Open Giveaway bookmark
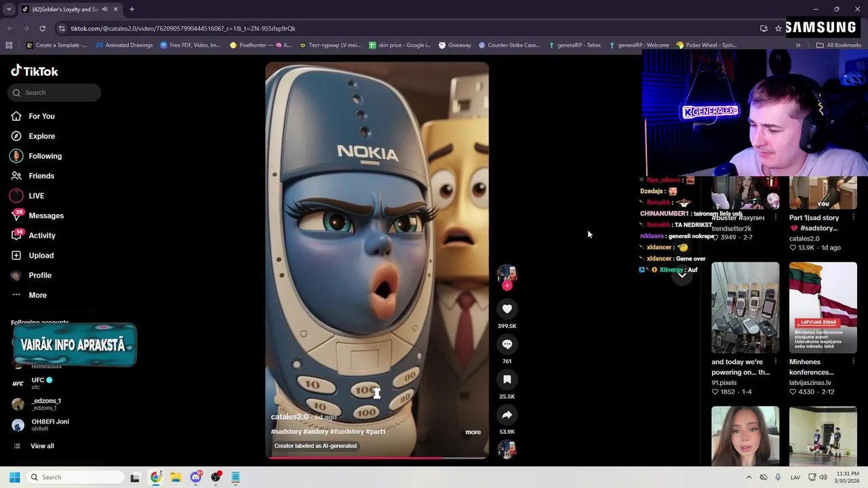Image resolution: width=868 pixels, height=488 pixels. [454, 45]
